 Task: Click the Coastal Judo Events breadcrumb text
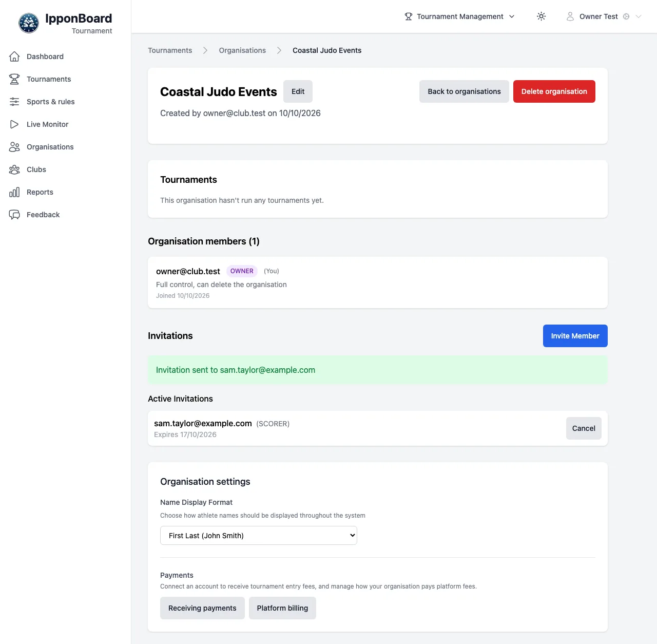[x=327, y=50]
